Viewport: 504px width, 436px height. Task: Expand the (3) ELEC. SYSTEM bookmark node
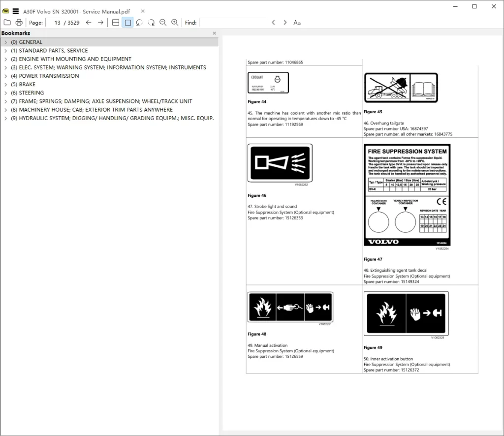(5, 67)
